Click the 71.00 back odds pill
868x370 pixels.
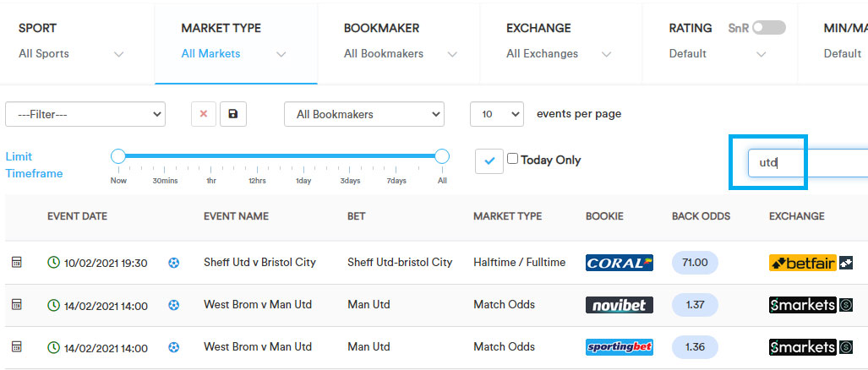[695, 263]
